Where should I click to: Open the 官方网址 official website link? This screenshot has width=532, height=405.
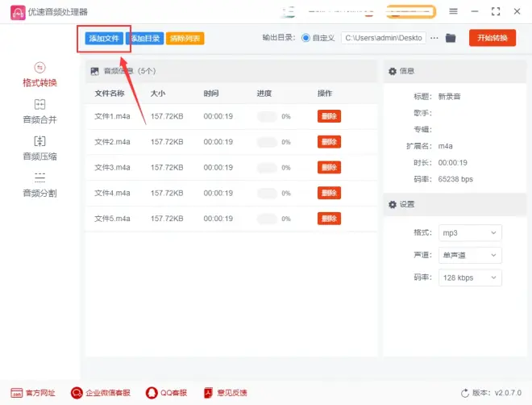pyautogui.click(x=33, y=393)
